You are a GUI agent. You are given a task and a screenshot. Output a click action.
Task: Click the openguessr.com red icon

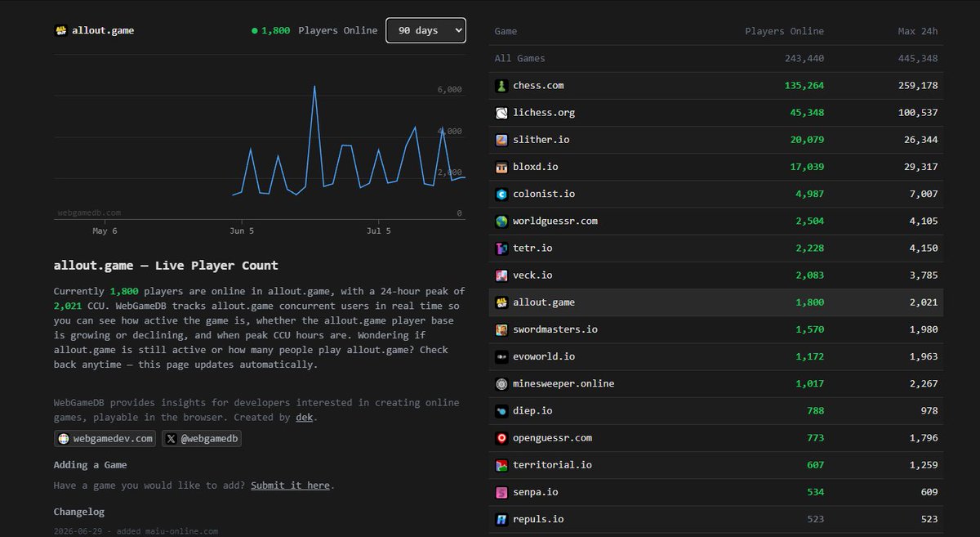(501, 438)
